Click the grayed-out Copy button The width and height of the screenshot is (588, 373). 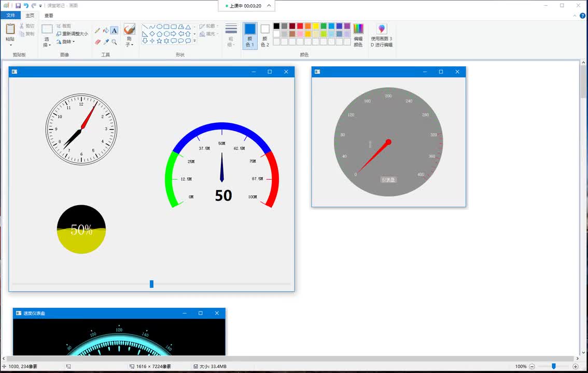click(27, 34)
